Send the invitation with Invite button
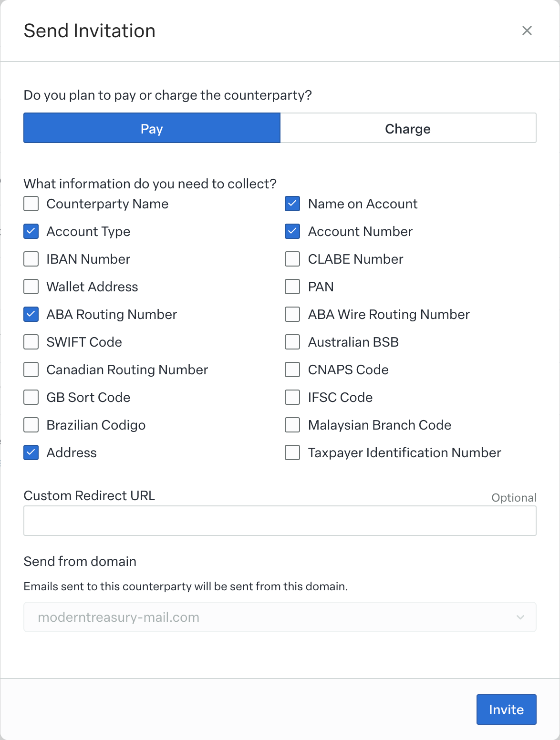This screenshot has height=740, width=560. pos(506,709)
